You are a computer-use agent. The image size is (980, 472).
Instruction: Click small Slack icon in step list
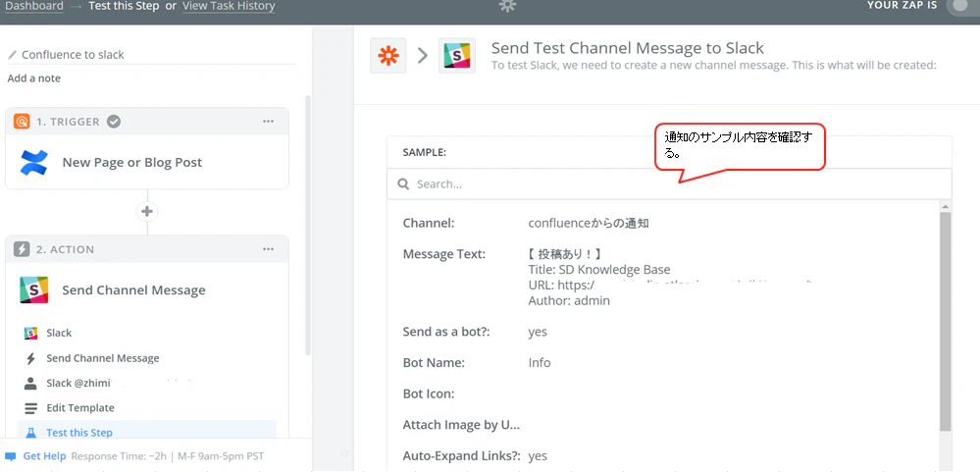(30, 334)
